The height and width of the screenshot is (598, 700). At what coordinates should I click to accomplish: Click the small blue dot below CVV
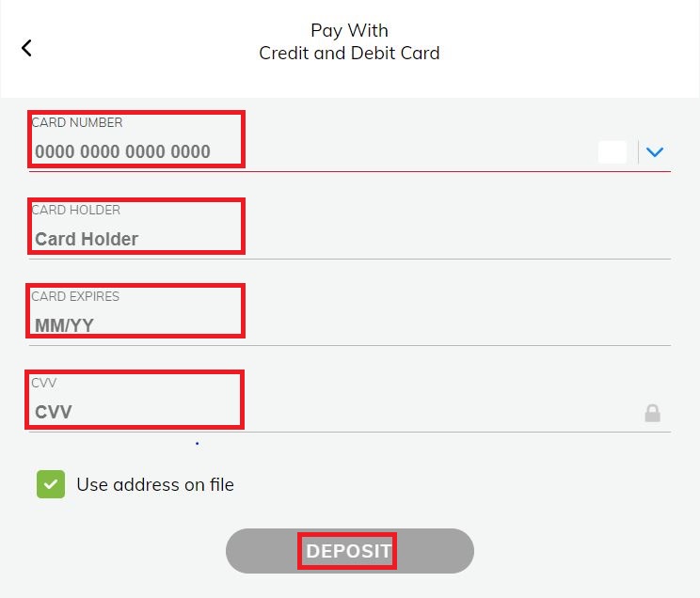[x=197, y=443]
